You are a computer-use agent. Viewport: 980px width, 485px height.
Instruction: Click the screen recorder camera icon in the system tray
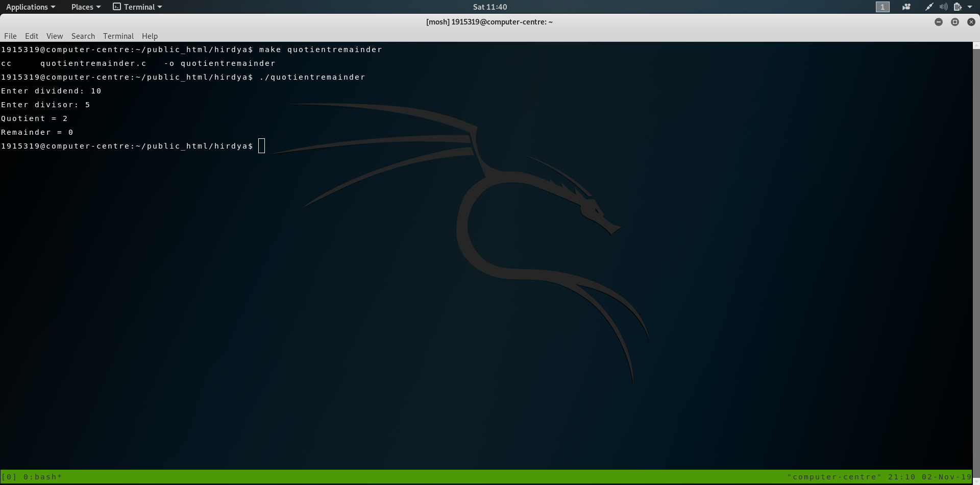[906, 7]
